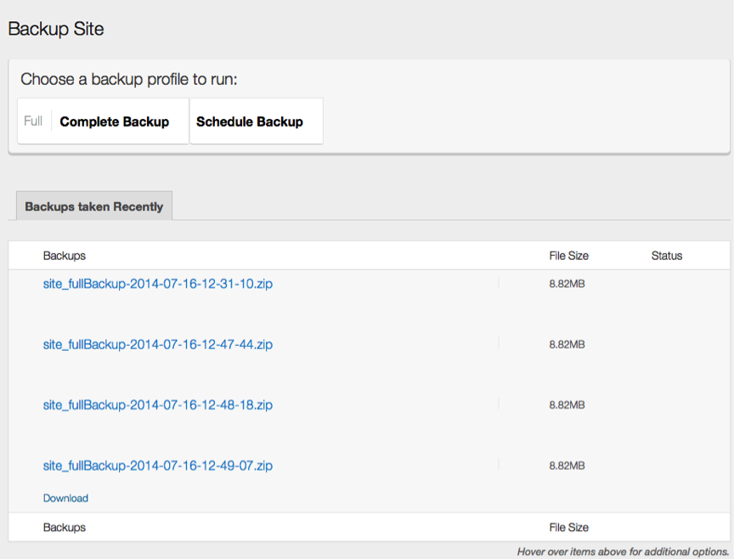Viewport: 734px width, 560px height.
Task: Open site_fullBackup-2014-07-16-12-49-07.zip
Action: point(157,466)
